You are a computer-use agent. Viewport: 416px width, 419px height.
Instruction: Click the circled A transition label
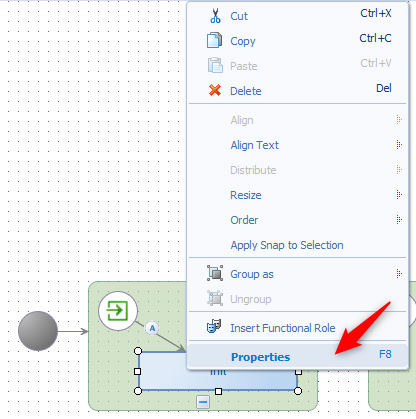152,328
